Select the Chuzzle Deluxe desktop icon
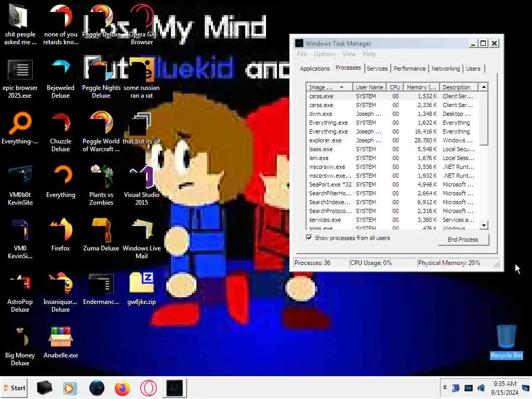Screen dimensions: 532x399 pos(61,132)
